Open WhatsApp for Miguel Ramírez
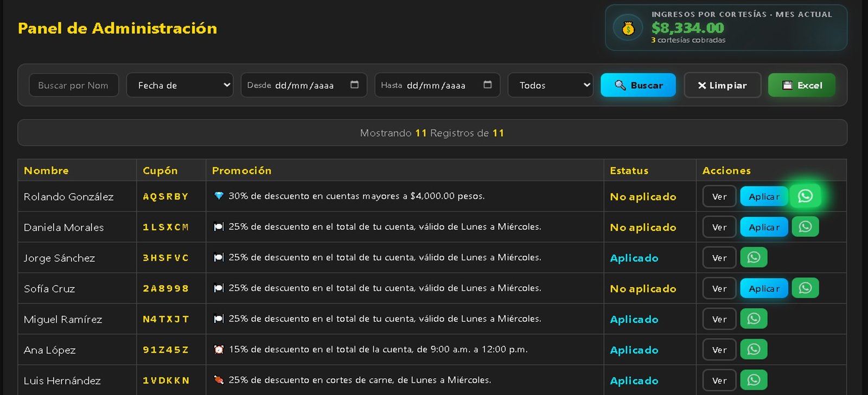The width and height of the screenshot is (868, 395). point(754,319)
